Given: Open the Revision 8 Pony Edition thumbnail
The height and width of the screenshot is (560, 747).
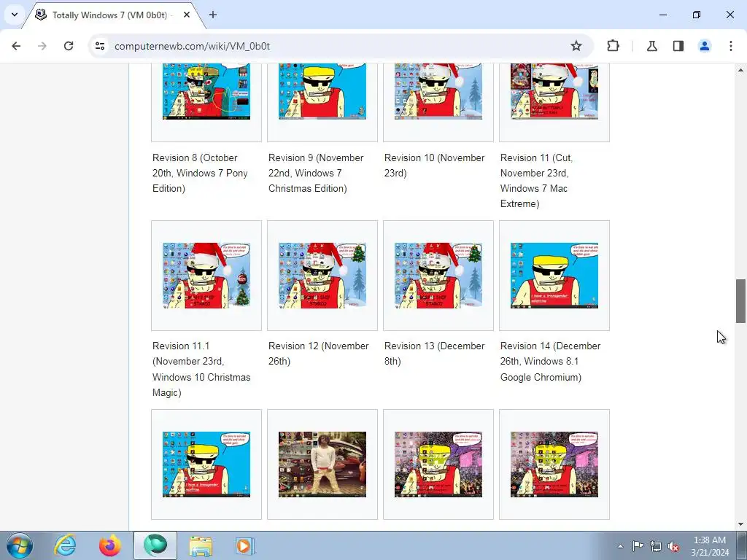Looking at the screenshot, I should point(206,91).
